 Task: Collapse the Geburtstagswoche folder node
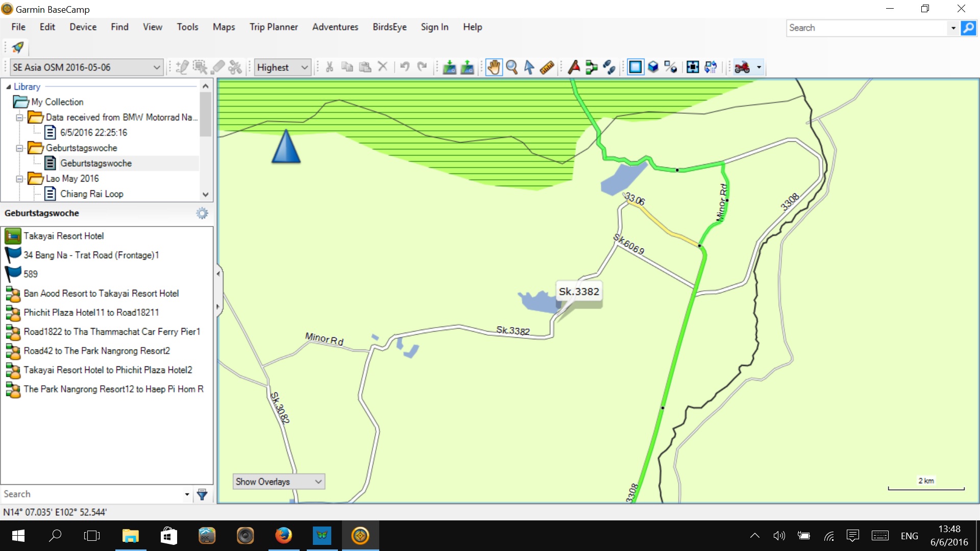(19, 148)
